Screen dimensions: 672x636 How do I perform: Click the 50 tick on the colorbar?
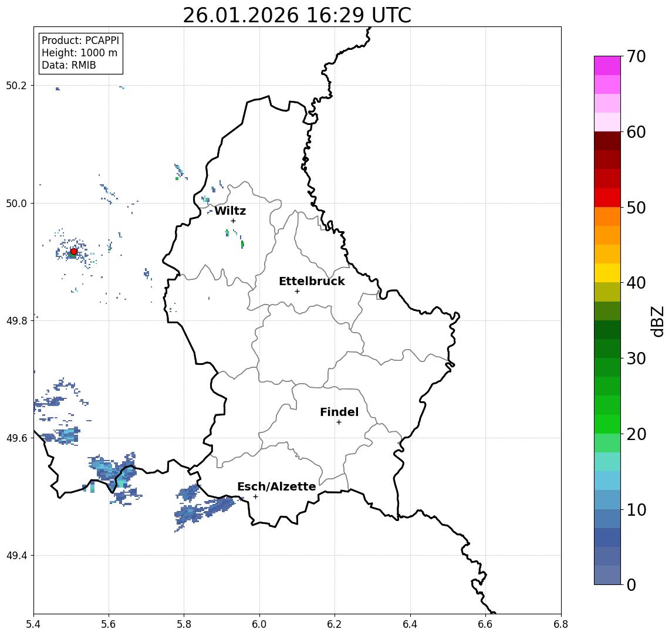[636, 208]
